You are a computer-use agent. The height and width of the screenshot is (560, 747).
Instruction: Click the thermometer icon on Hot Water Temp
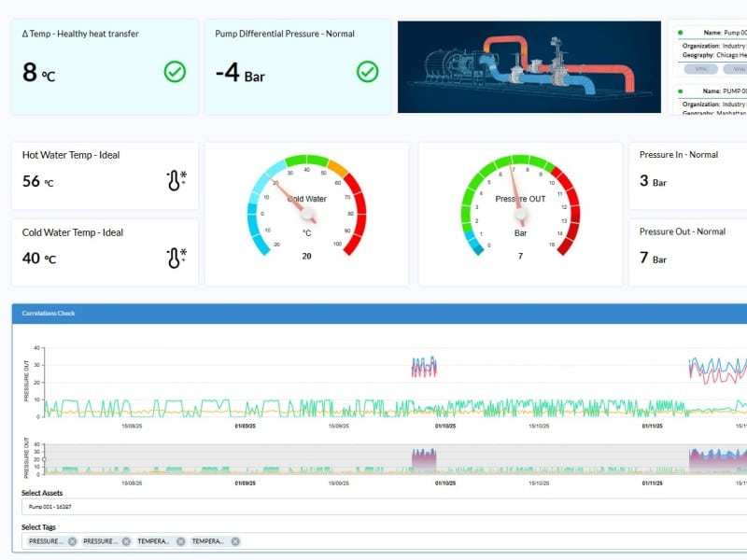(x=176, y=180)
